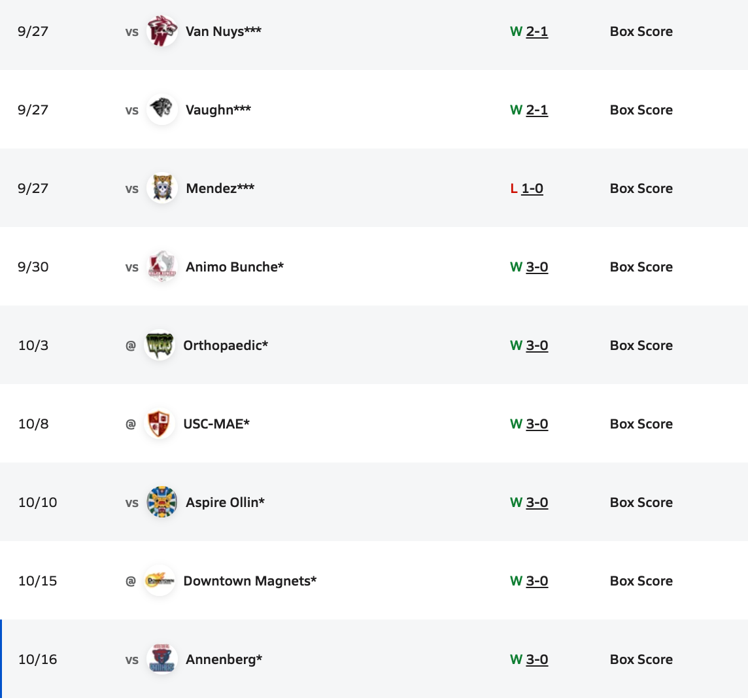Viewport: 748px width, 700px height.
Task: Click the Van Nuys team logo
Action: tap(161, 31)
